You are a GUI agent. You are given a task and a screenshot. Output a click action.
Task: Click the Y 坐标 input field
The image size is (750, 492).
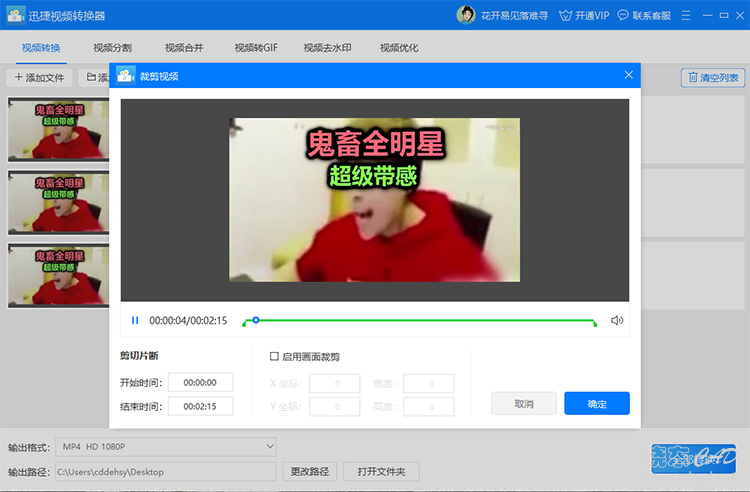(x=334, y=407)
